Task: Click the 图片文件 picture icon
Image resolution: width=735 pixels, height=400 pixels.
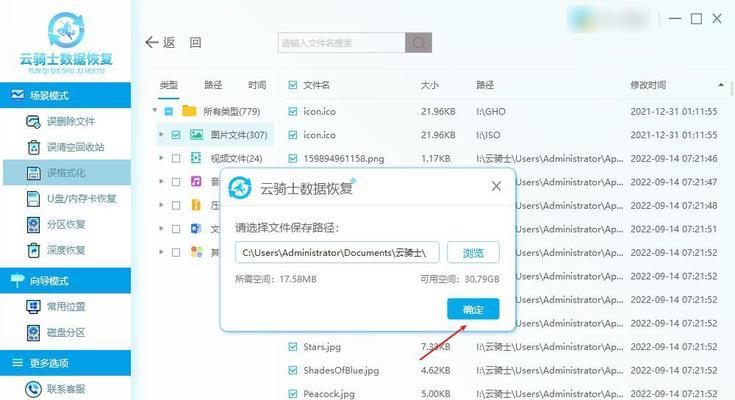Action: click(x=196, y=135)
